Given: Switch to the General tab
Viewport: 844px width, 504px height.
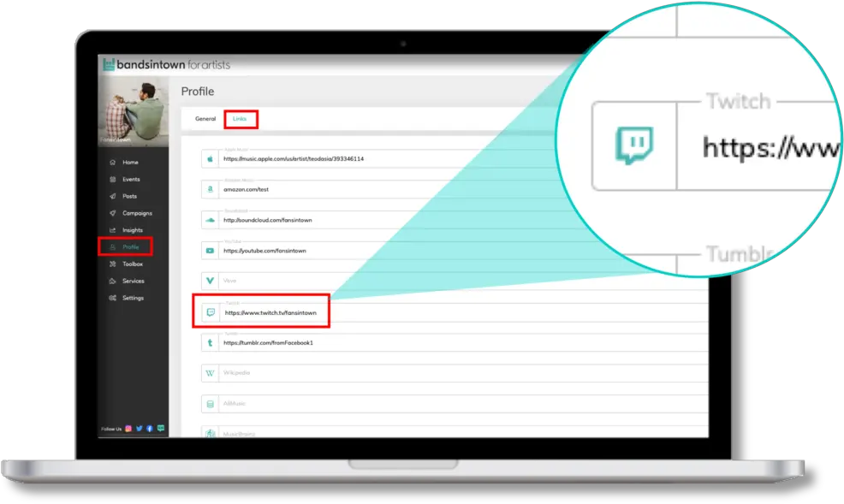Looking at the screenshot, I should pyautogui.click(x=205, y=119).
